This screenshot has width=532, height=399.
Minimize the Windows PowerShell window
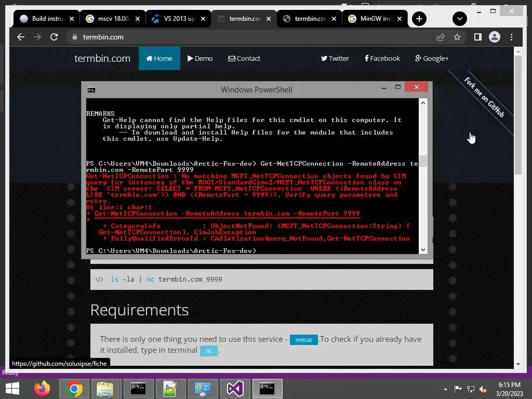pos(384,87)
